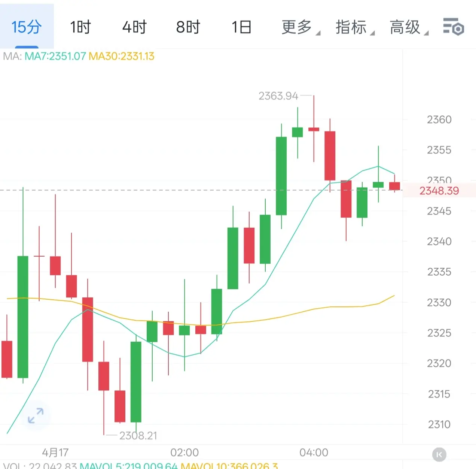Click the current price tag 2348.39
The image size is (476, 469).
[x=439, y=191]
